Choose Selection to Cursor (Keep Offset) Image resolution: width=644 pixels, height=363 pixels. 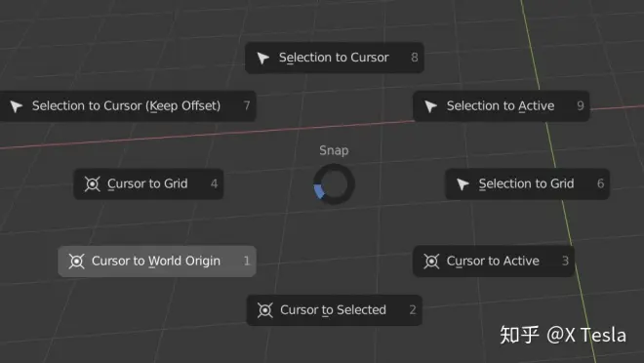pos(128,106)
